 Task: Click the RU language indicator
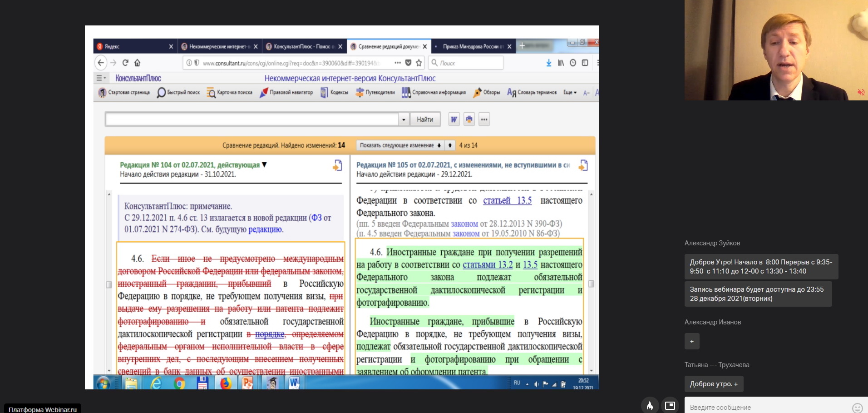tap(517, 383)
